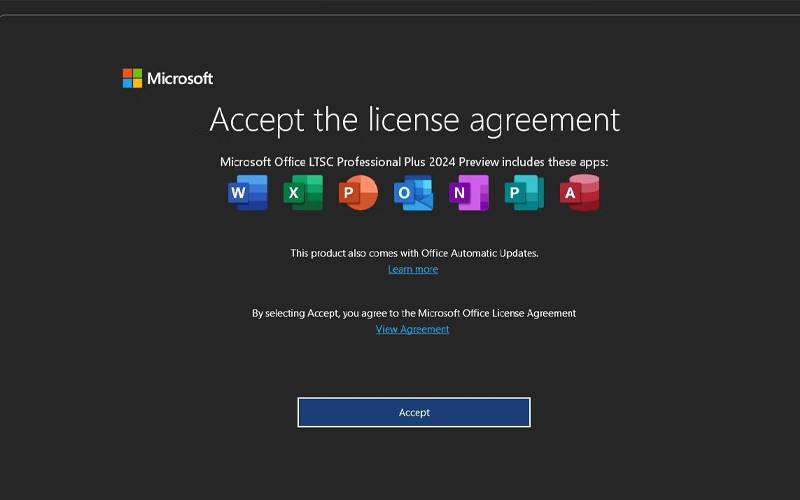
Task: Click the Outlook app icon
Action: tap(413, 192)
